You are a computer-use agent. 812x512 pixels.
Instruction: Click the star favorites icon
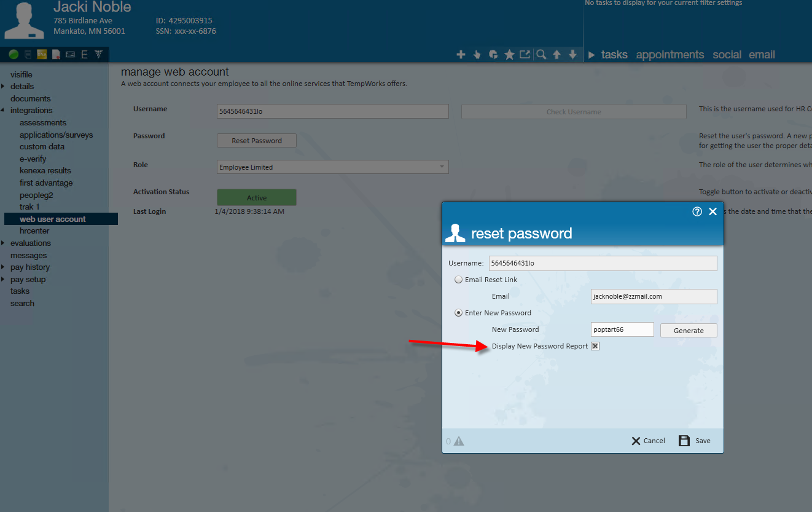pos(509,55)
